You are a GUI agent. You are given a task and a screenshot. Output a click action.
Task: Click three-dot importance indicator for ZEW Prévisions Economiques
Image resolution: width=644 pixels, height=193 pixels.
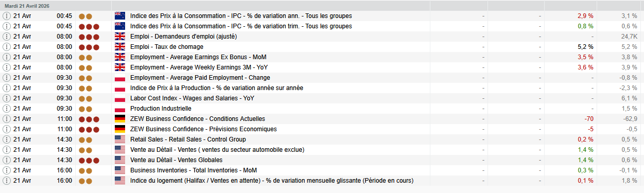coord(89,129)
